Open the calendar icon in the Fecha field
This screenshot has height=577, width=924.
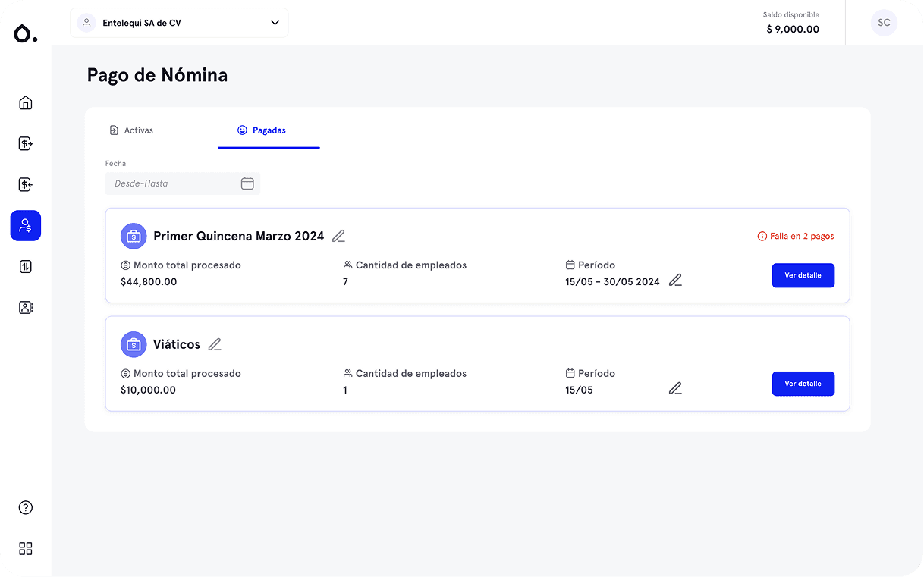pyautogui.click(x=247, y=183)
